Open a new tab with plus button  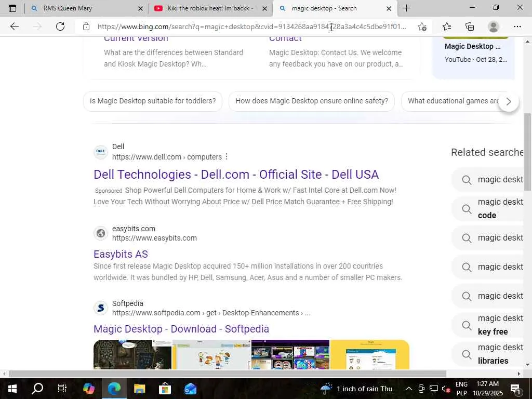(406, 8)
